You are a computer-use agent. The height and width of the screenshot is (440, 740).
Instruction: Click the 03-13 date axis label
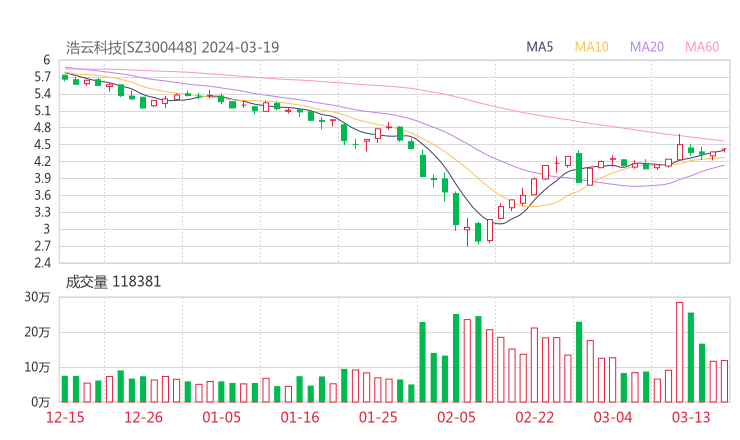691,417
